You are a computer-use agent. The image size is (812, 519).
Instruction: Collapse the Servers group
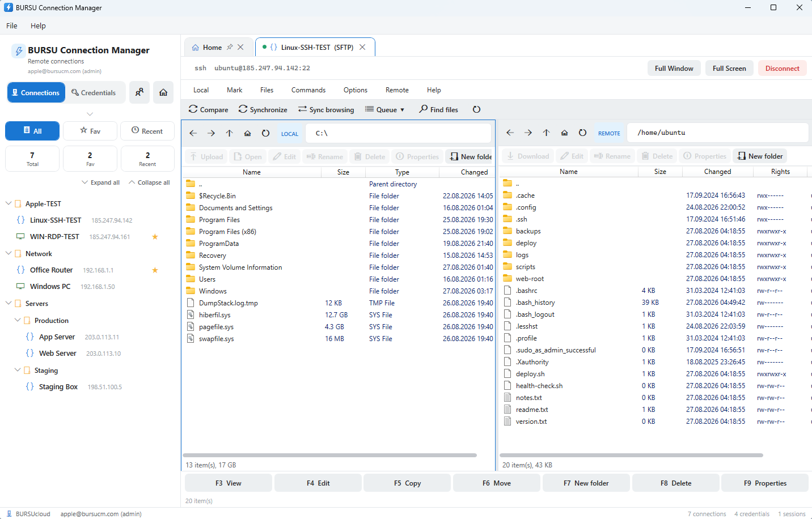[9, 303]
